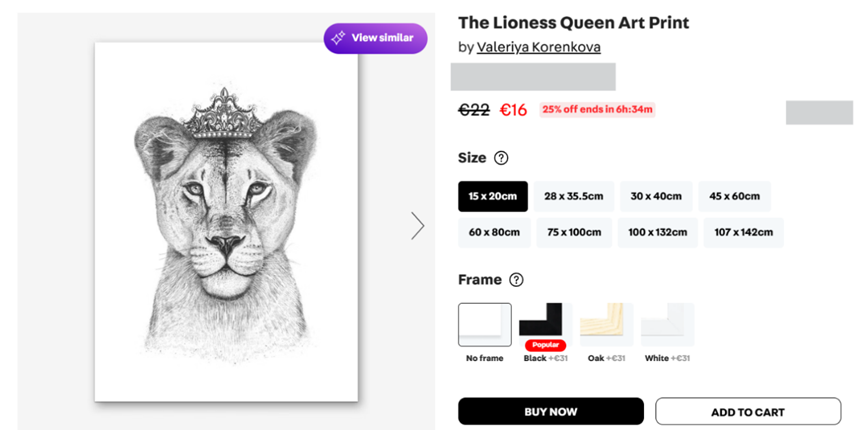Choose the Black frame swatch
Image resolution: width=865 pixels, height=430 pixels.
point(545,322)
